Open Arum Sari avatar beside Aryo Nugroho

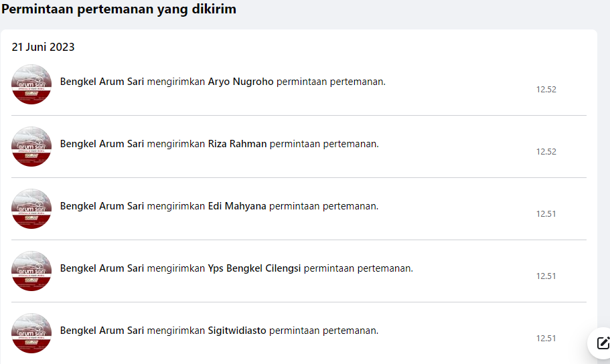31,84
